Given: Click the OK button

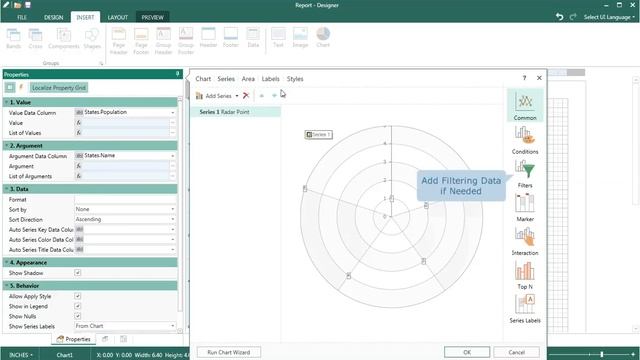Looking at the screenshot, I should (467, 352).
